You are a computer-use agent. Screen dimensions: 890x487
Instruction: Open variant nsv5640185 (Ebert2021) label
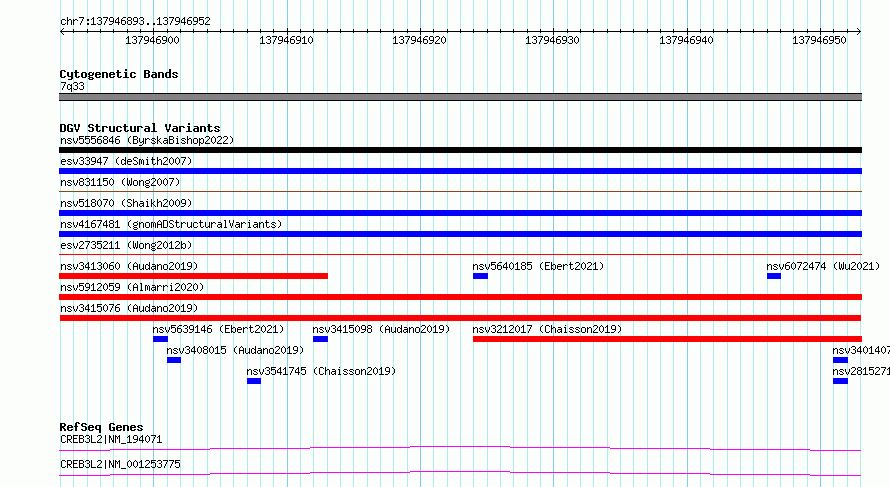coord(538,266)
